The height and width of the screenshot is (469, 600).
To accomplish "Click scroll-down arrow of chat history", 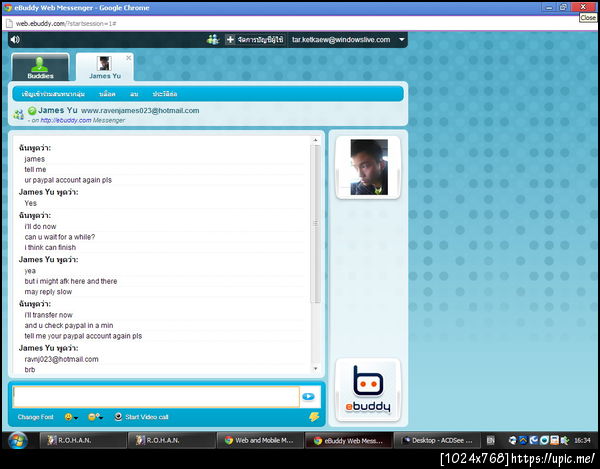I will coord(315,368).
